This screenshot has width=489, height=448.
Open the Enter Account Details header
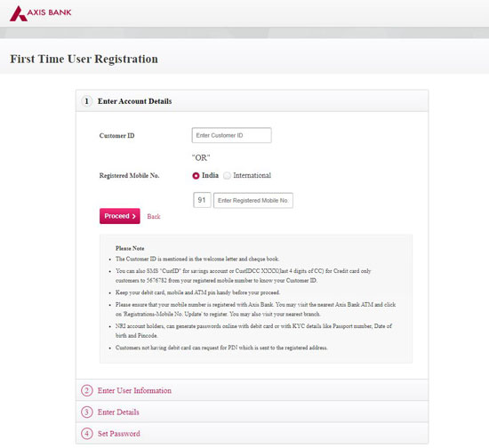click(252, 101)
